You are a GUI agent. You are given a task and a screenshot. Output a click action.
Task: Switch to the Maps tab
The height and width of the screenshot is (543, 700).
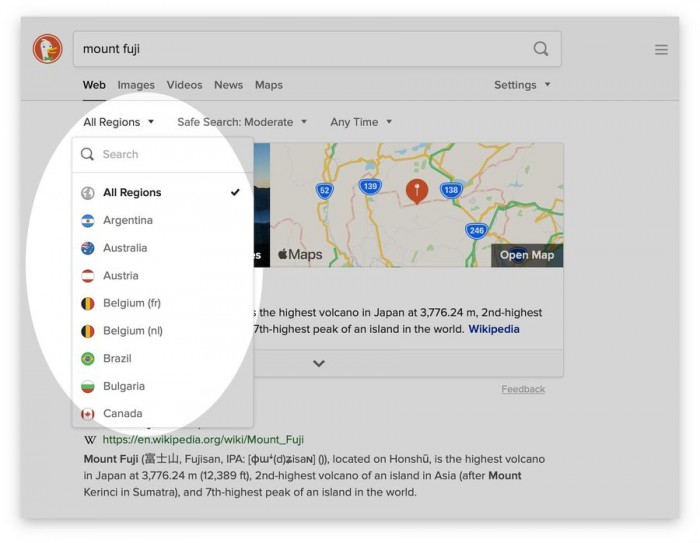click(x=269, y=85)
